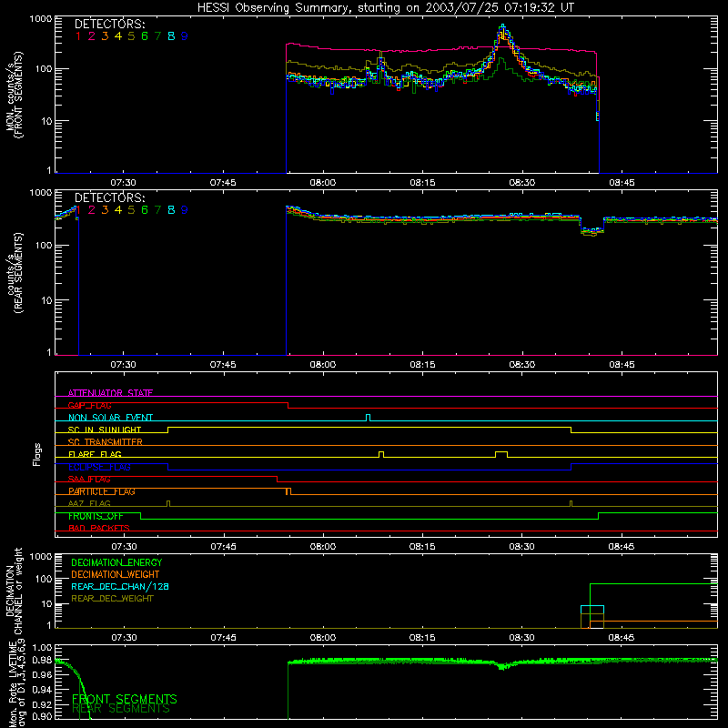Click the count-rate peak in the front segments plot
Image resolution: width=728 pixels, height=728 pixels.
(x=502, y=28)
